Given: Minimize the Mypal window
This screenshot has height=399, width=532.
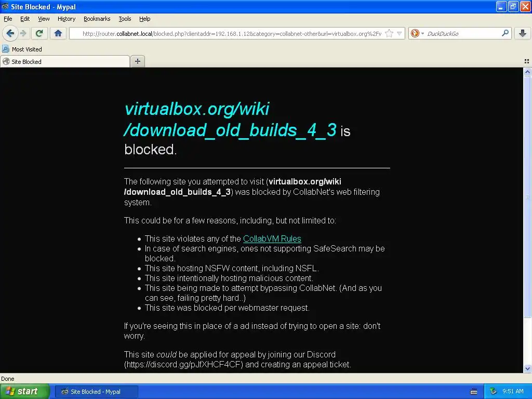Looking at the screenshot, I should tap(501, 6).
